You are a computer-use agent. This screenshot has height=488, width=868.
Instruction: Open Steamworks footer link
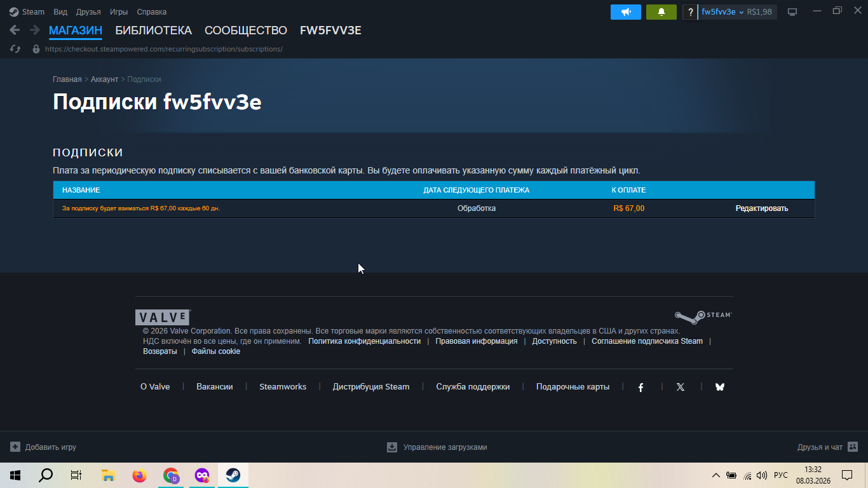click(x=283, y=387)
